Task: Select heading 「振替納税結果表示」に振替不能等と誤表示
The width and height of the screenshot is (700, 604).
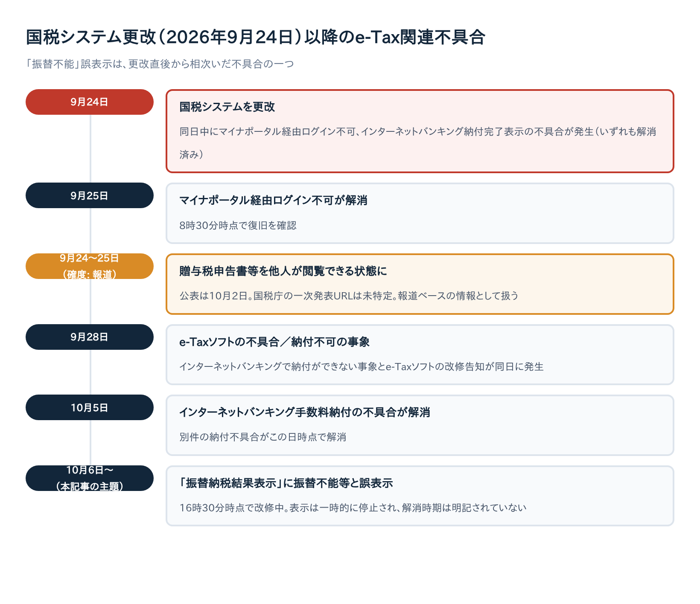Action: click(286, 483)
